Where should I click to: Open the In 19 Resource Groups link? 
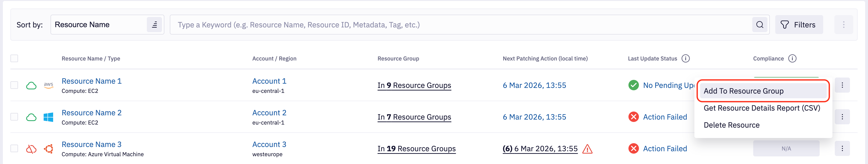tap(416, 149)
